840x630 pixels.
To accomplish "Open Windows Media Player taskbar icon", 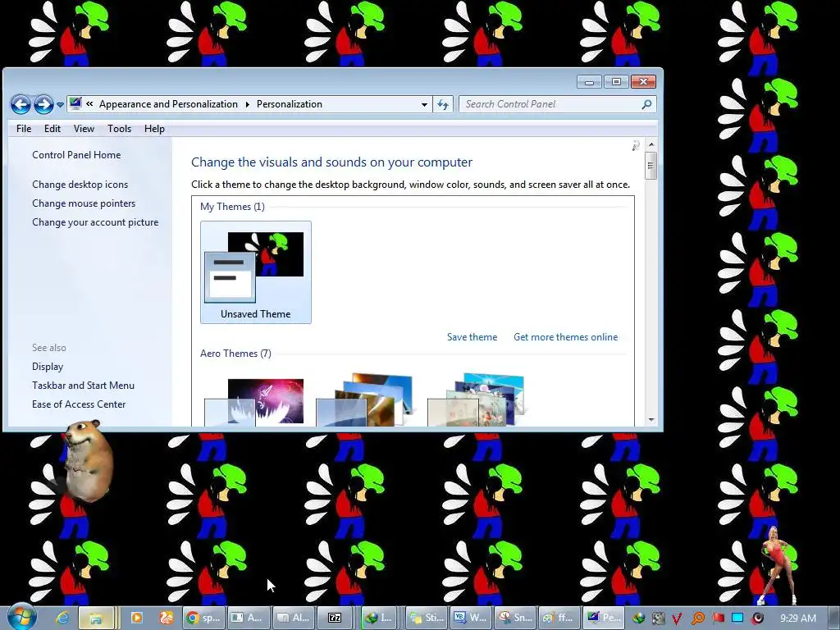I will coord(137,618).
